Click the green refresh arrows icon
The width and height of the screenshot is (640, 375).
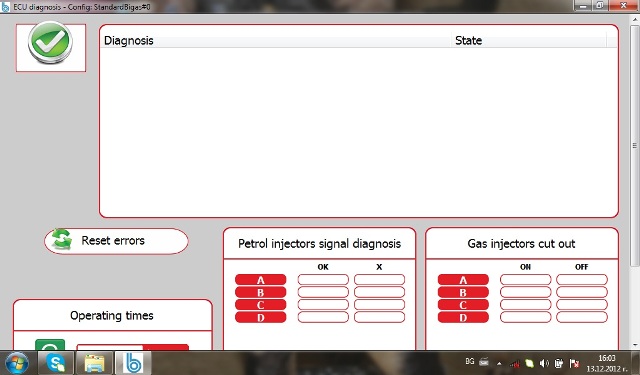(x=62, y=240)
